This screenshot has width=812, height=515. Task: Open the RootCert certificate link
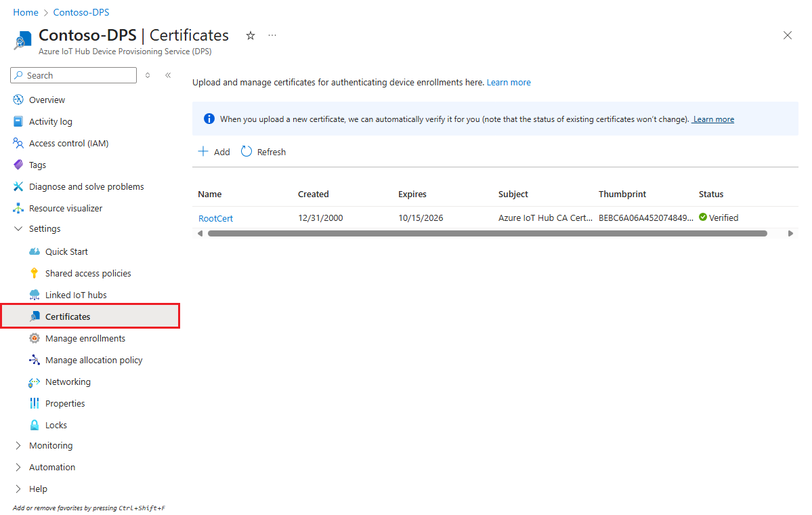pyautogui.click(x=215, y=218)
